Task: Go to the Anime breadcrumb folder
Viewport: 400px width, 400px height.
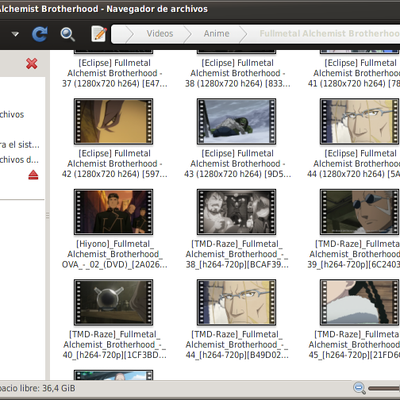Action: click(x=216, y=34)
